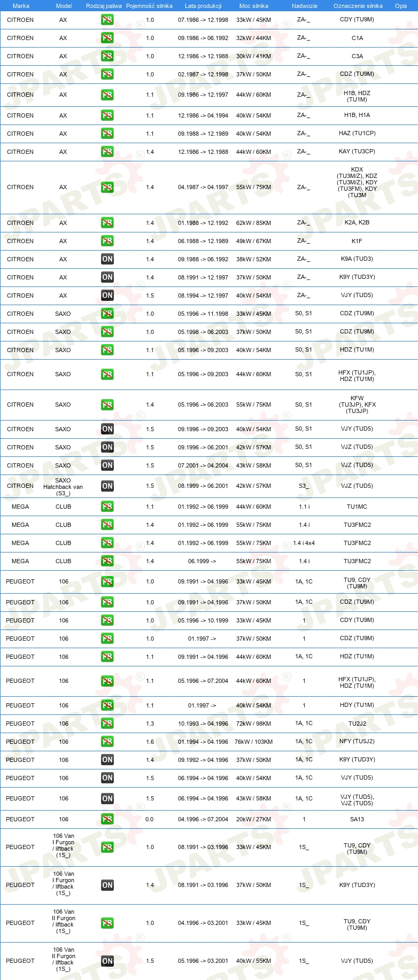The image size is (418, 980).
Task: Click the Oznaczenie silnika column header
Action: pyautogui.click(x=358, y=6)
